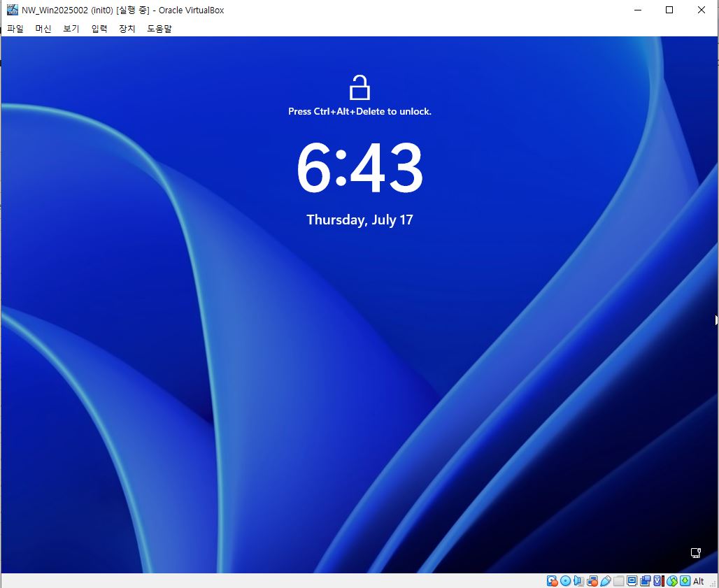
Task: Click the mouse integration status icon
Action: (672, 581)
